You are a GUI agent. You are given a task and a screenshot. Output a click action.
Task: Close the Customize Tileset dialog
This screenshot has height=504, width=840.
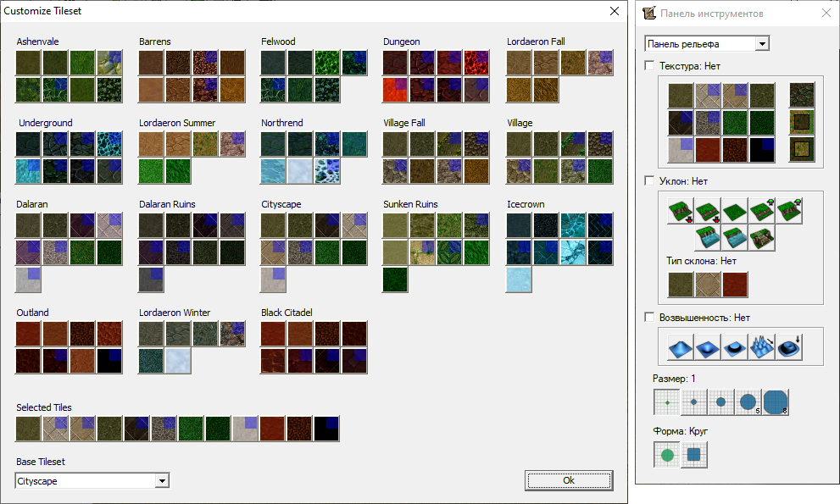click(615, 12)
